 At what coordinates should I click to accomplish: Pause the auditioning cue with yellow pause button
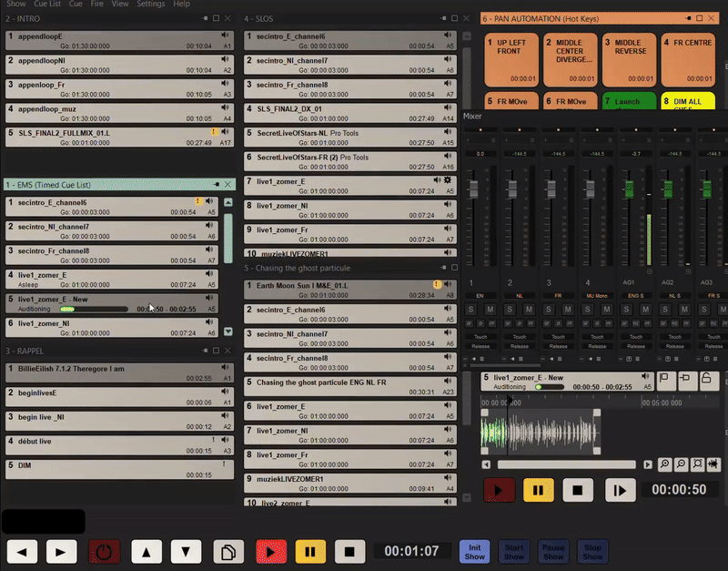(x=539, y=490)
